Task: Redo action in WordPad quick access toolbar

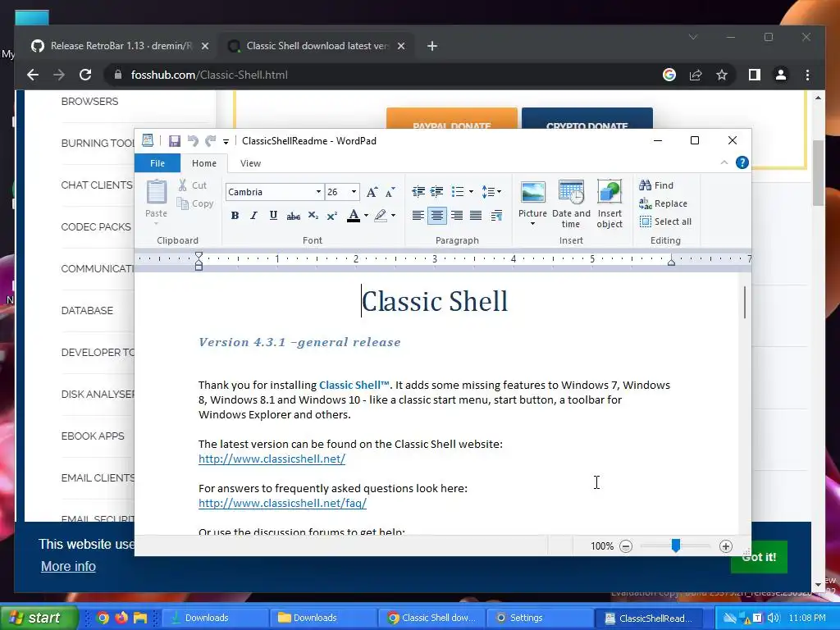Action: coord(211,141)
